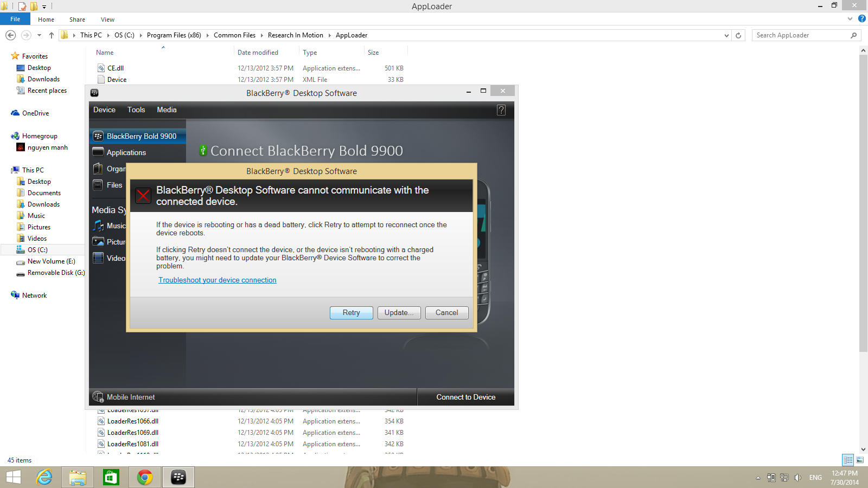Open Mobile Internet in BlackBerry software
The image size is (868, 488).
131,397
